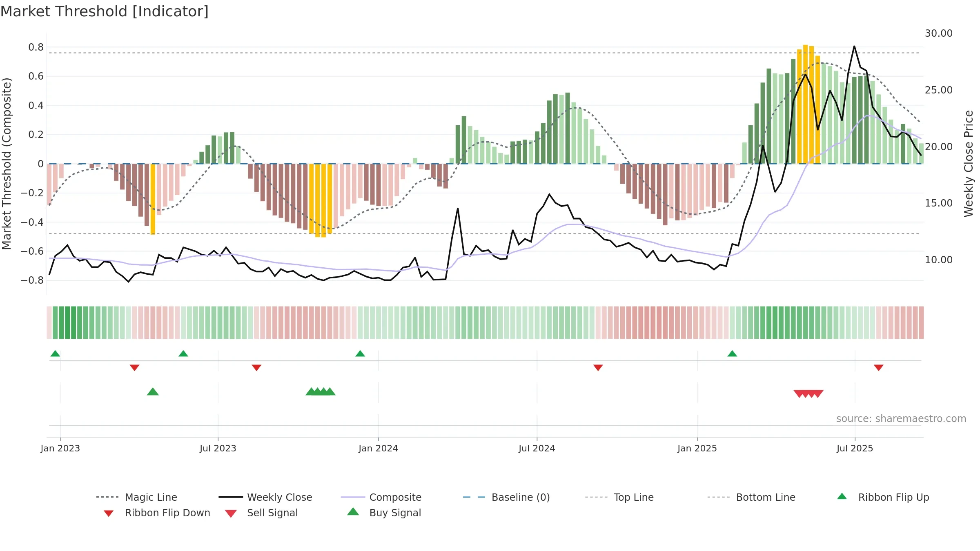The height and width of the screenshot is (551, 980).
Task: Click the 0.4 left axis label
Action: tap(36, 106)
